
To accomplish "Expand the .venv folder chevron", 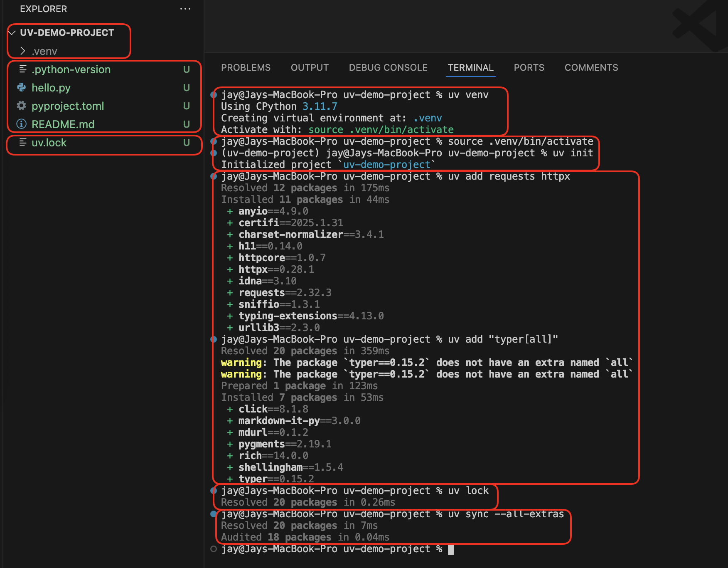I will [x=23, y=51].
